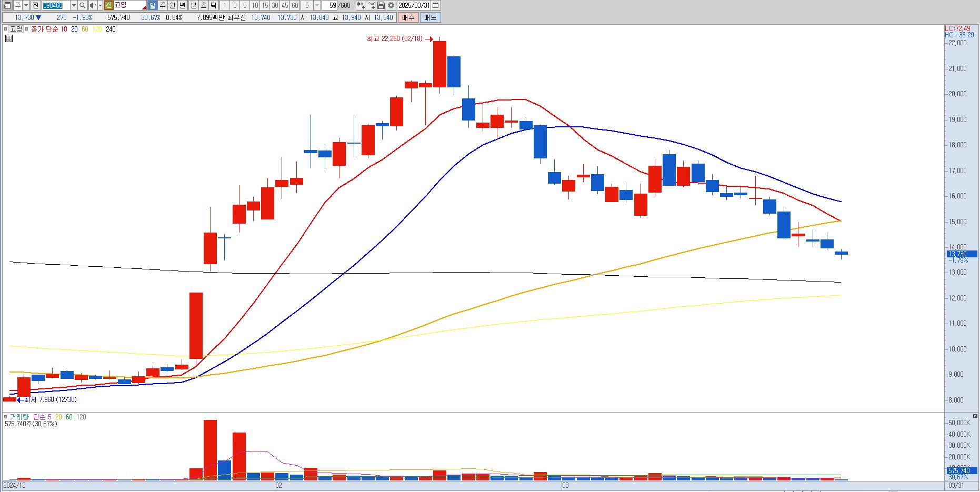Click the magnifier stock search icon
This screenshot has width=980, height=492.
pos(83,5)
